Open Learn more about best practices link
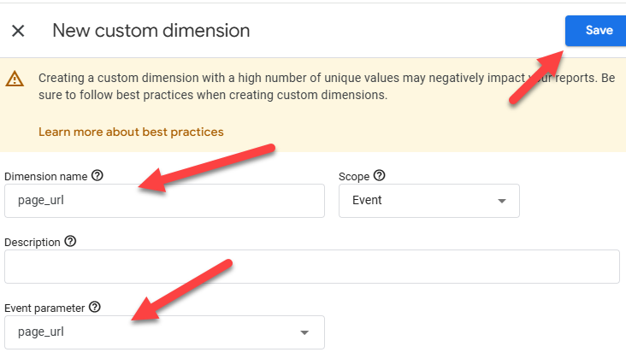Image resolution: width=626 pixels, height=364 pixels. point(131,132)
